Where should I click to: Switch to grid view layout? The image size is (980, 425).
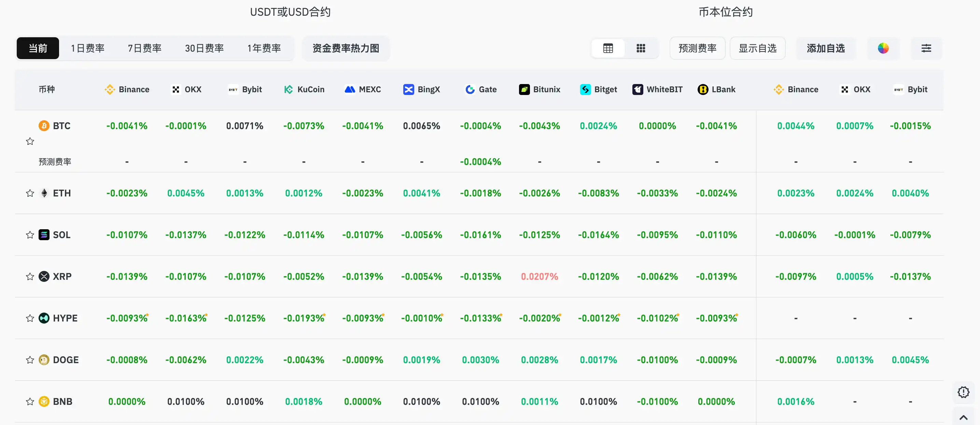[641, 48]
